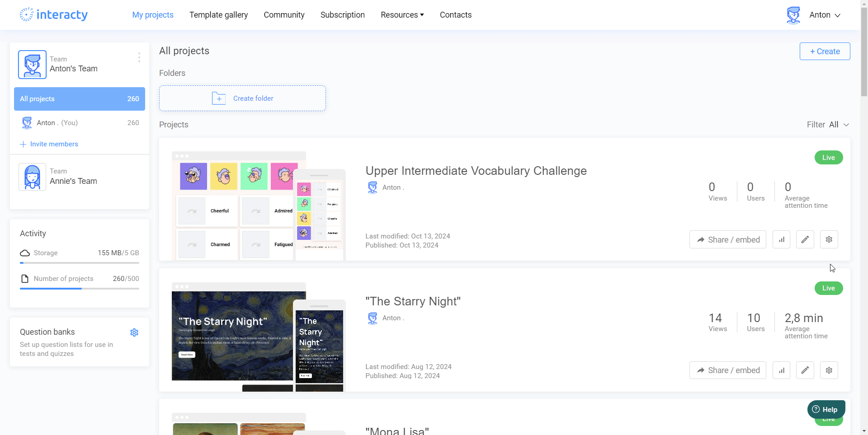Click "14" Views count for Starry Night
The width and height of the screenshot is (868, 435).
click(715, 318)
